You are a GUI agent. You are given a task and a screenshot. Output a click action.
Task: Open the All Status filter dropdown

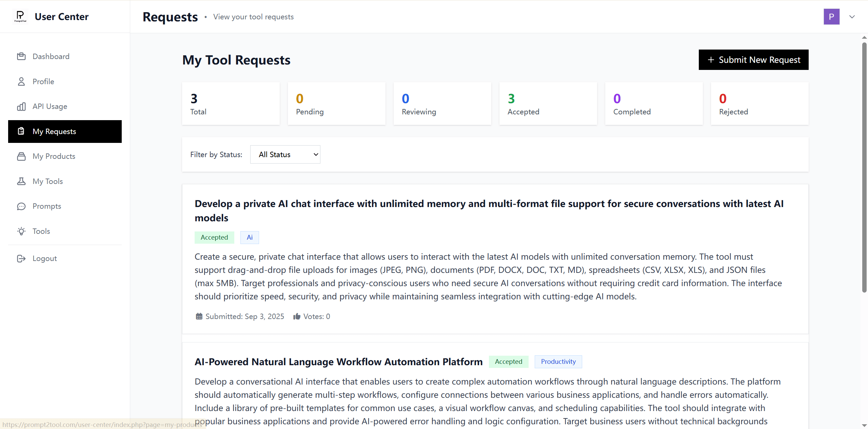(285, 154)
